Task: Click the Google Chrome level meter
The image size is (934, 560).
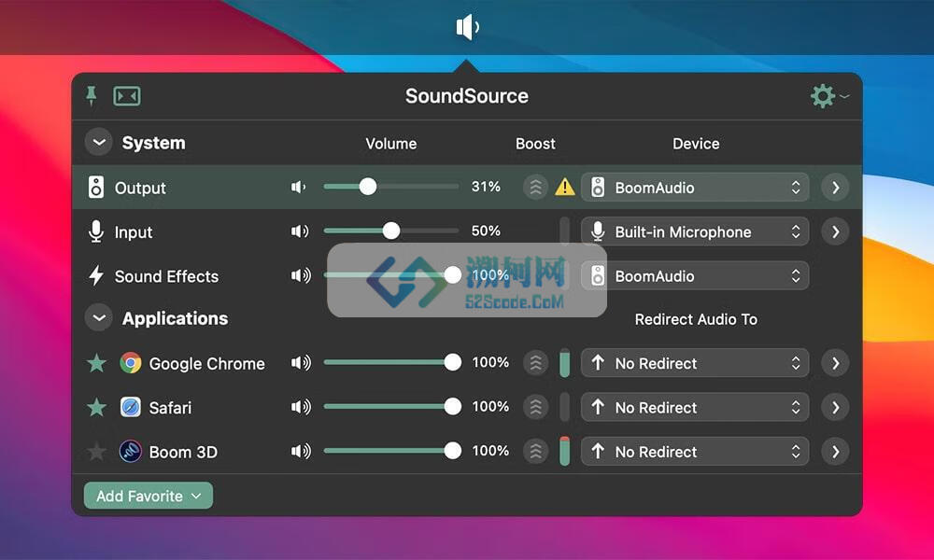Action: pos(564,362)
